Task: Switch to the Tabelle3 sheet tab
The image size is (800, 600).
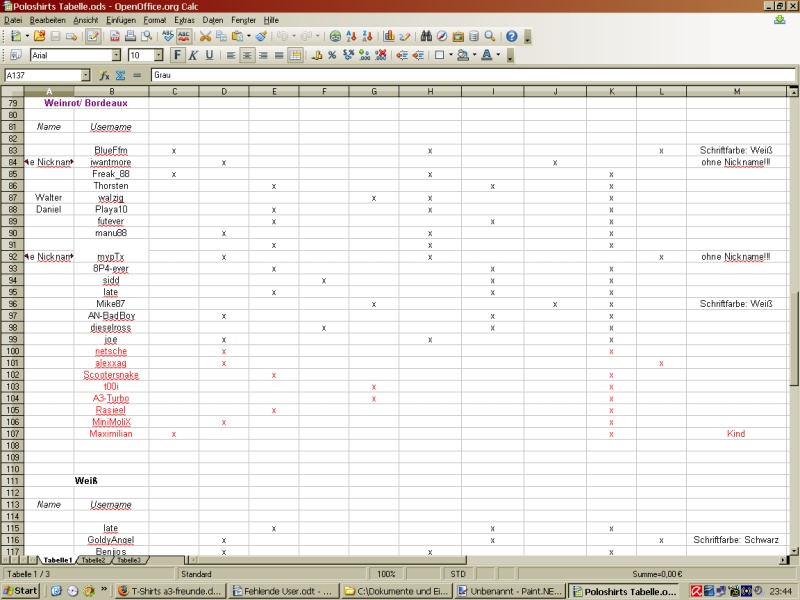Action: pos(129,560)
